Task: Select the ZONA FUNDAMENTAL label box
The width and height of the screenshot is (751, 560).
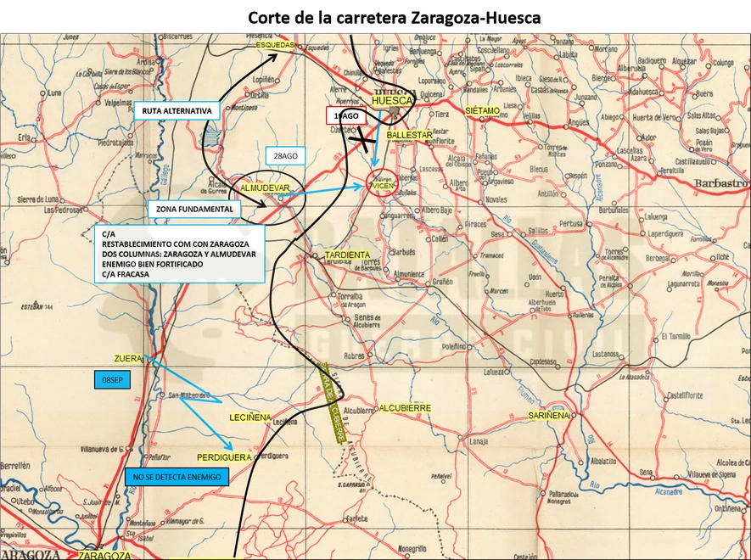Action: pos(194,209)
